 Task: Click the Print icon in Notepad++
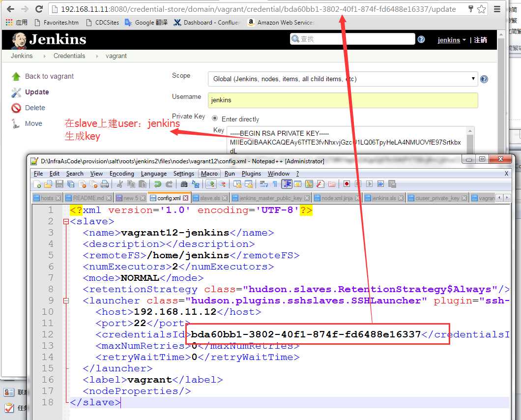click(105, 184)
